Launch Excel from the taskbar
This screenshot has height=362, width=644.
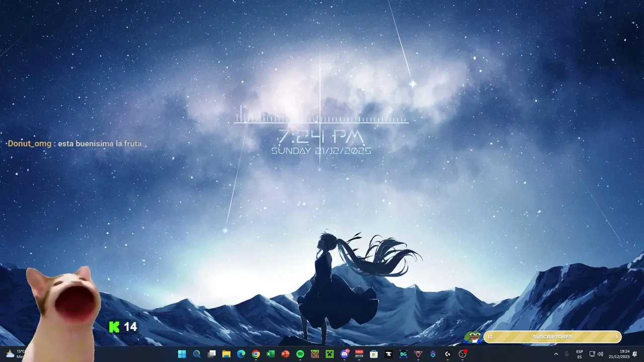pos(271,354)
